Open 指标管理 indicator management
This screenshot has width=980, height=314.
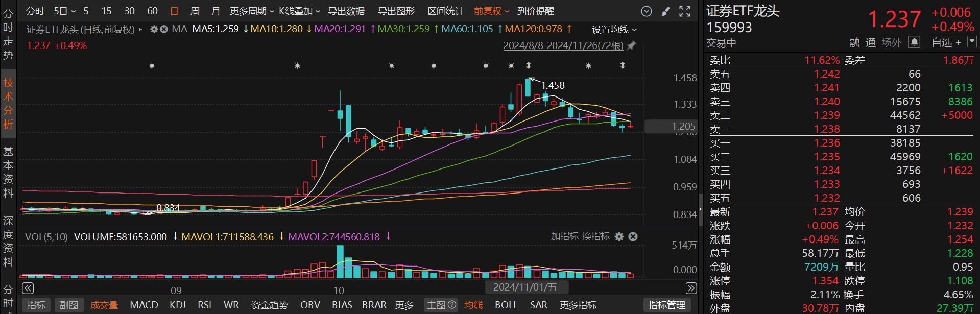point(667,305)
